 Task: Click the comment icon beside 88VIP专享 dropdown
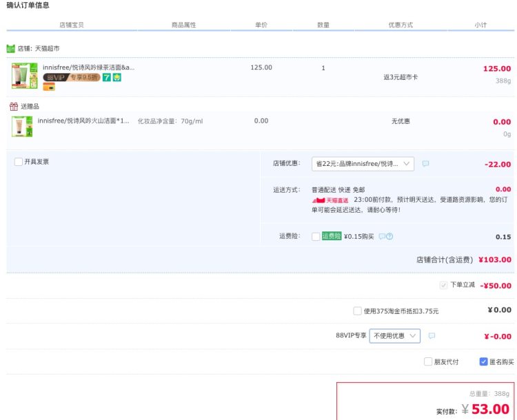click(x=432, y=336)
